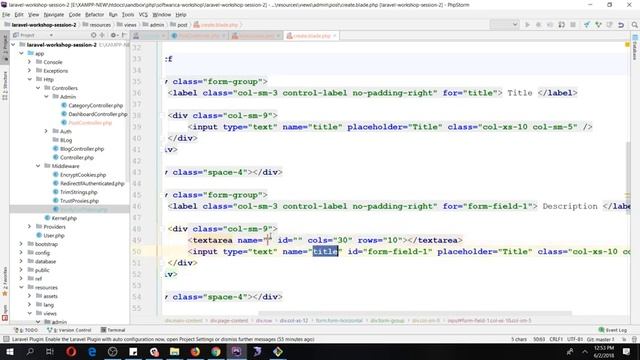Collapse the app folder in project tree
Image resolution: width=640 pixels, height=360 pixels.
pyautogui.click(x=21, y=53)
